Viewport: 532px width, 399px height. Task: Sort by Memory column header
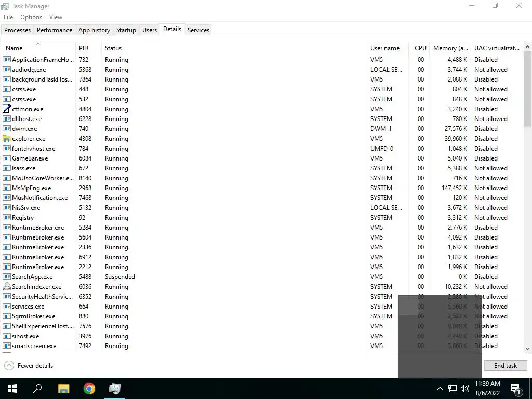450,48
